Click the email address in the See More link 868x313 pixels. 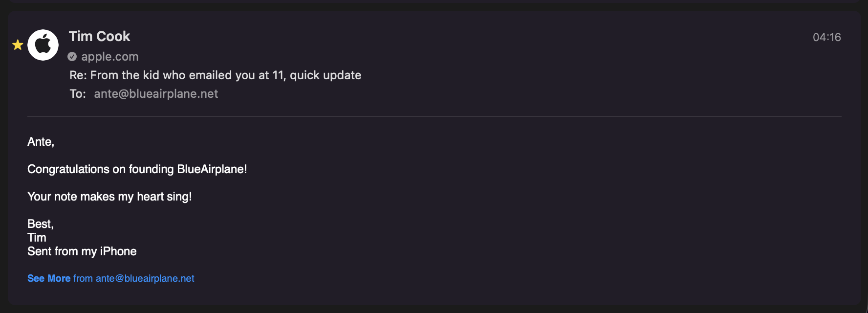coord(145,278)
